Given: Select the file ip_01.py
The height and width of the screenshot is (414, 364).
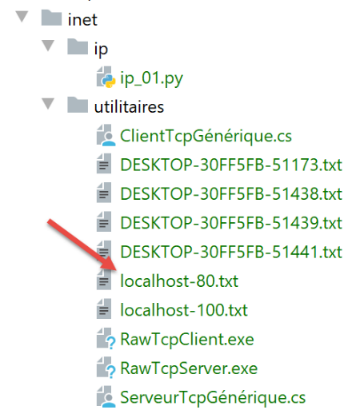Looking at the screenshot, I should point(152,79).
